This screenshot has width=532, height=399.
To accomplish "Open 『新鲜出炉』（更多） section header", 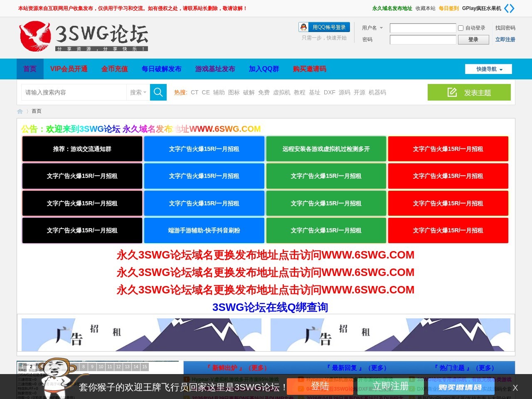I will pos(236,368).
